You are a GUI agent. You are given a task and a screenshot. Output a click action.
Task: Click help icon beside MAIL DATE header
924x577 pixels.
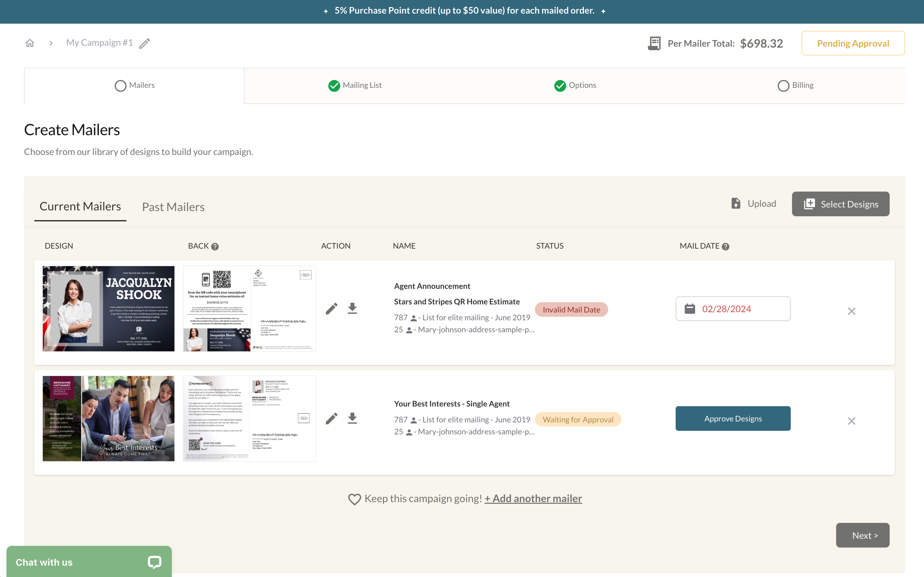pyautogui.click(x=726, y=247)
